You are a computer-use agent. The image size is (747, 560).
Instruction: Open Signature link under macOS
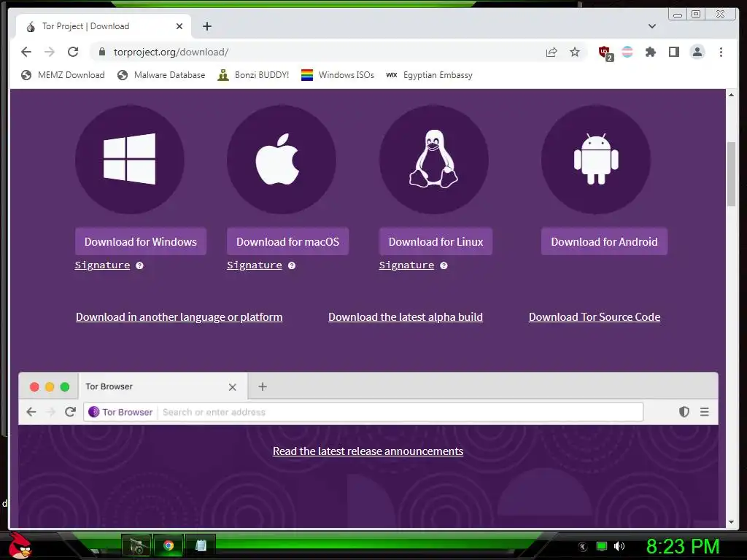(x=255, y=265)
